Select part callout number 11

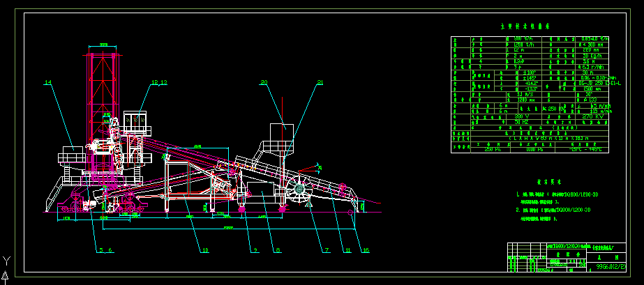(343, 249)
